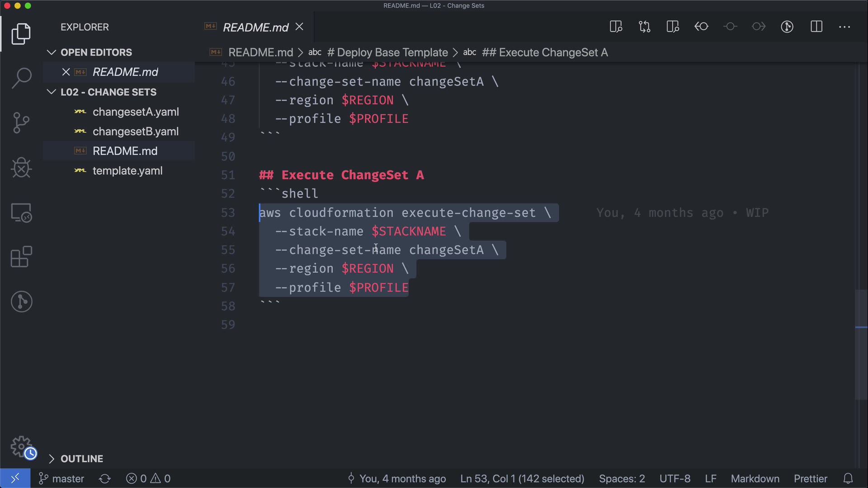Screen dimensions: 868x488
Task: Open the Remote Explorer view
Action: [x=21, y=212]
